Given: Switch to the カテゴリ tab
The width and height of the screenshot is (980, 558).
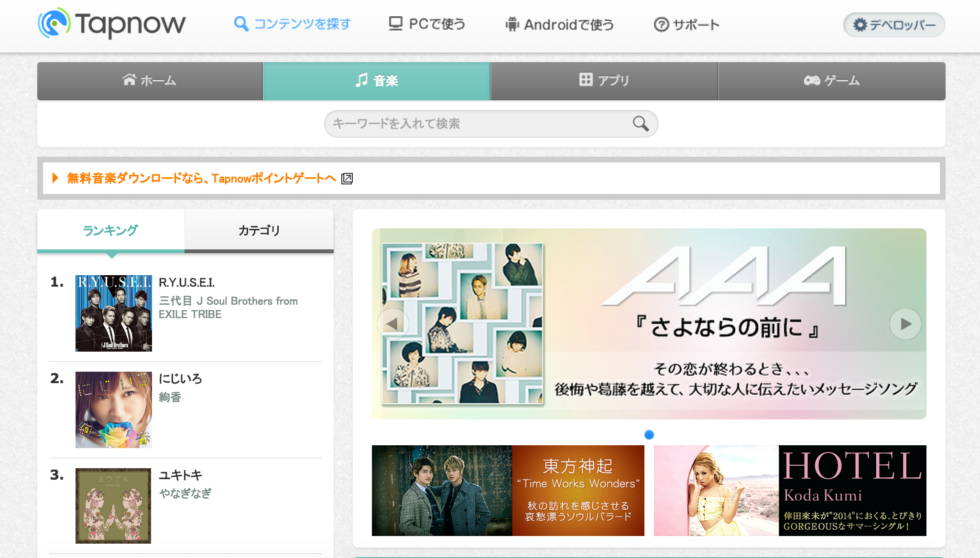Looking at the screenshot, I should coord(259,231).
